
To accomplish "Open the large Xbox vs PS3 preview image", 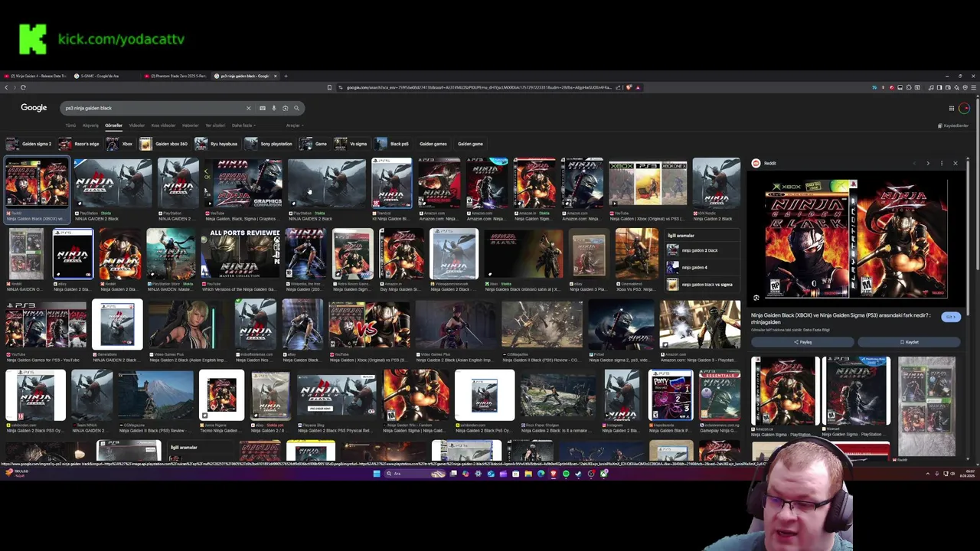I will tap(857, 240).
